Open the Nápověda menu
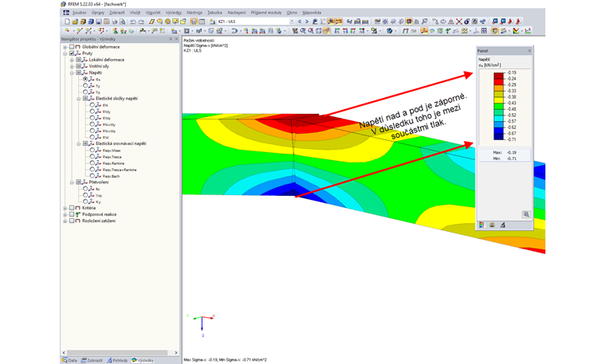606x364 pixels. click(312, 13)
